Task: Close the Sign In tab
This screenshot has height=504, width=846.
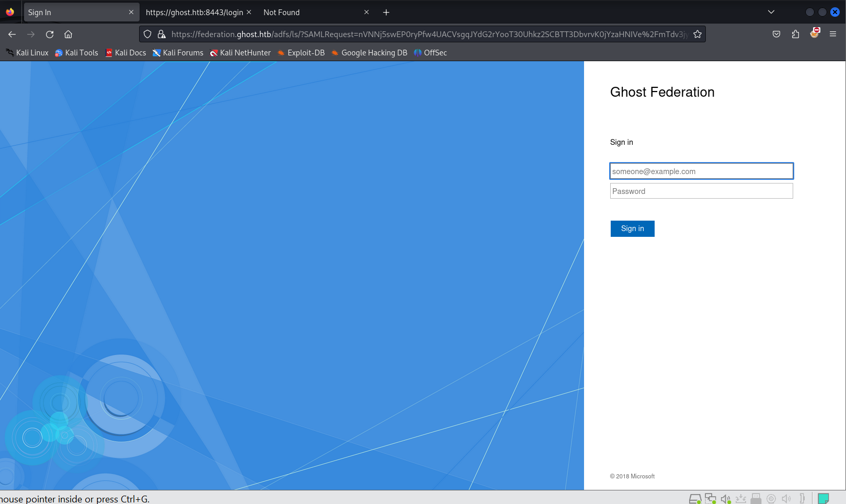Action: [x=131, y=12]
